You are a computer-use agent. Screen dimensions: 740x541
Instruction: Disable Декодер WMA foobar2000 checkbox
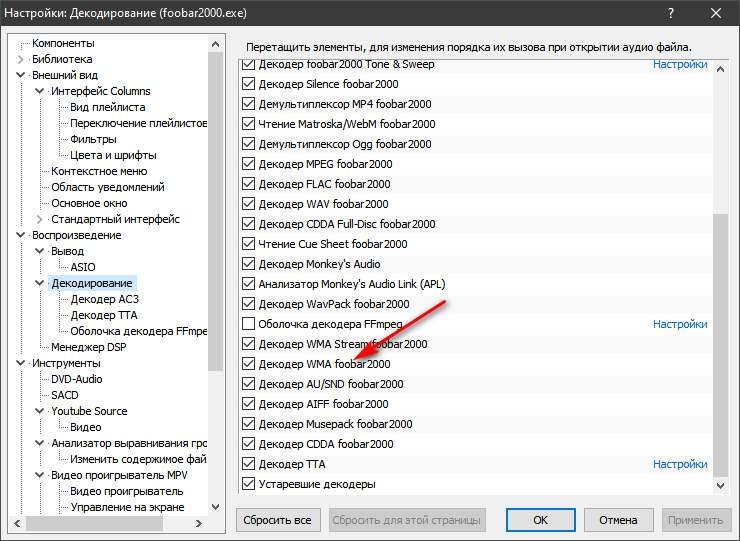pos(249,364)
